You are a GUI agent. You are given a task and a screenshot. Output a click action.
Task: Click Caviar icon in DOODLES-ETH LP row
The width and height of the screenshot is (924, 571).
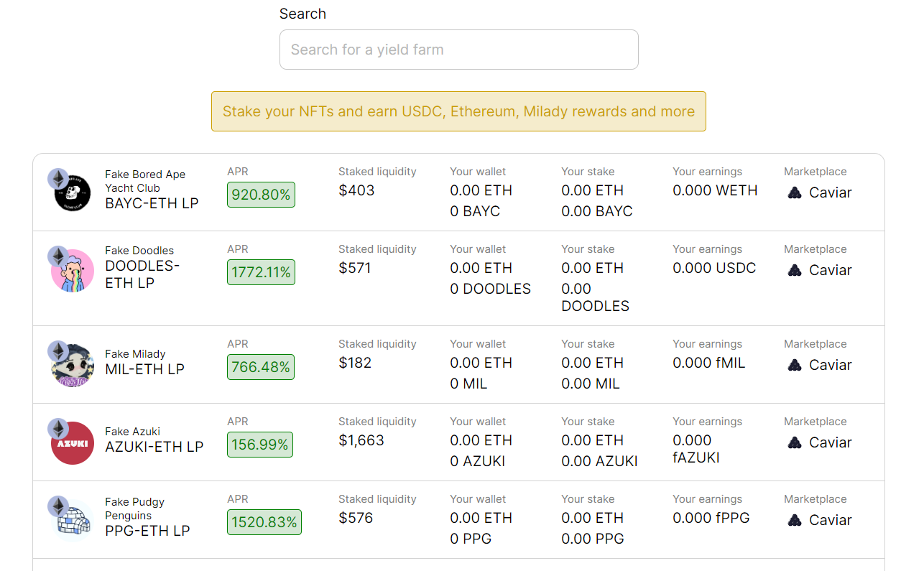tap(795, 270)
